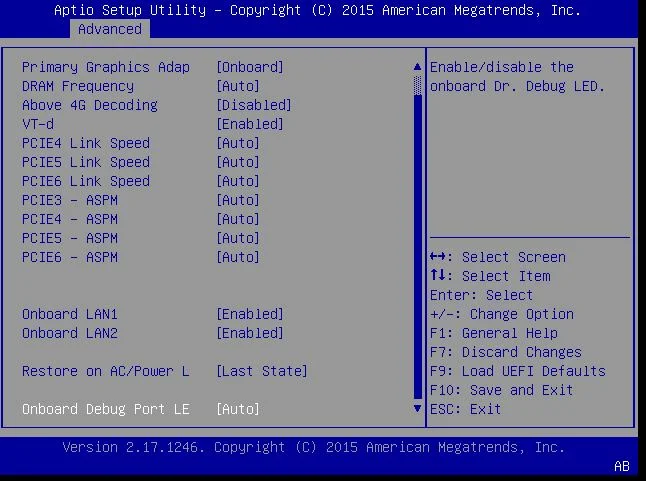Image resolution: width=646 pixels, height=481 pixels.
Task: Open PCIE4 - ASPM [Auto] option
Action: pos(238,219)
